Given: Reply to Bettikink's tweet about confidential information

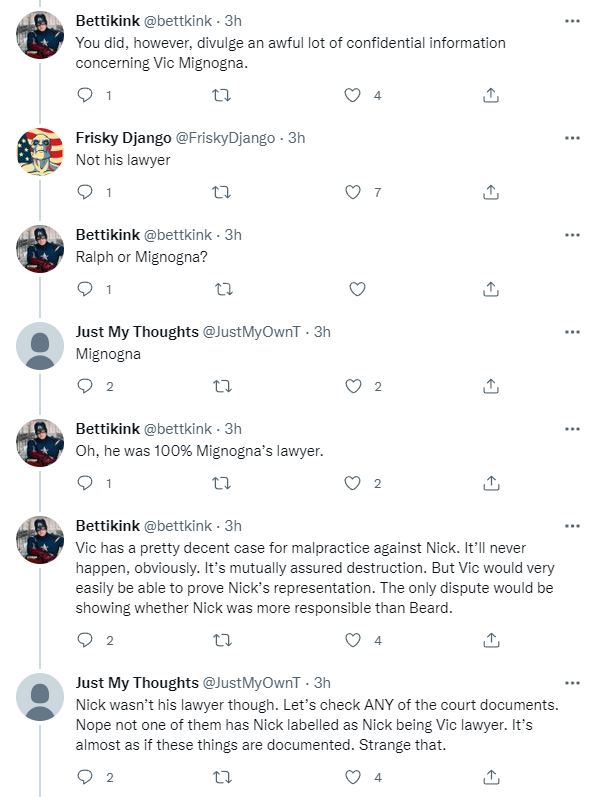Looking at the screenshot, I should click(x=85, y=95).
